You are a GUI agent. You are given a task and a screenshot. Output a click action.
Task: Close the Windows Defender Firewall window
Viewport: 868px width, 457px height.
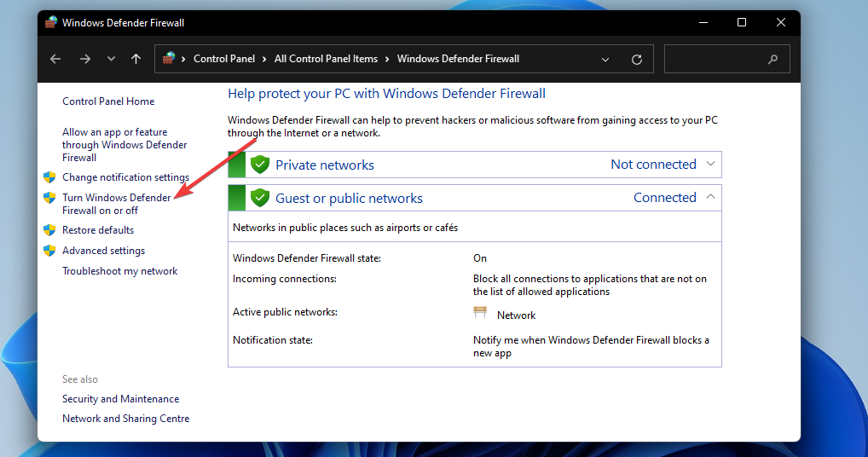(x=780, y=23)
